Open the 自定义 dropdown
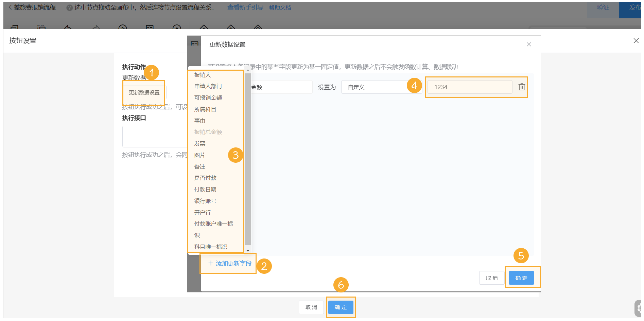 tap(381, 87)
